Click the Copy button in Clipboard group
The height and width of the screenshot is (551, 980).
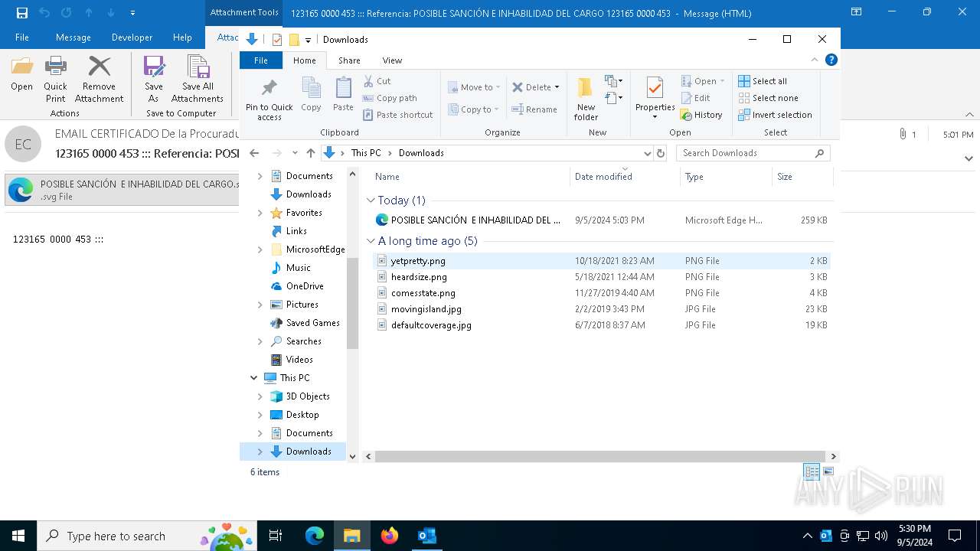click(x=311, y=95)
